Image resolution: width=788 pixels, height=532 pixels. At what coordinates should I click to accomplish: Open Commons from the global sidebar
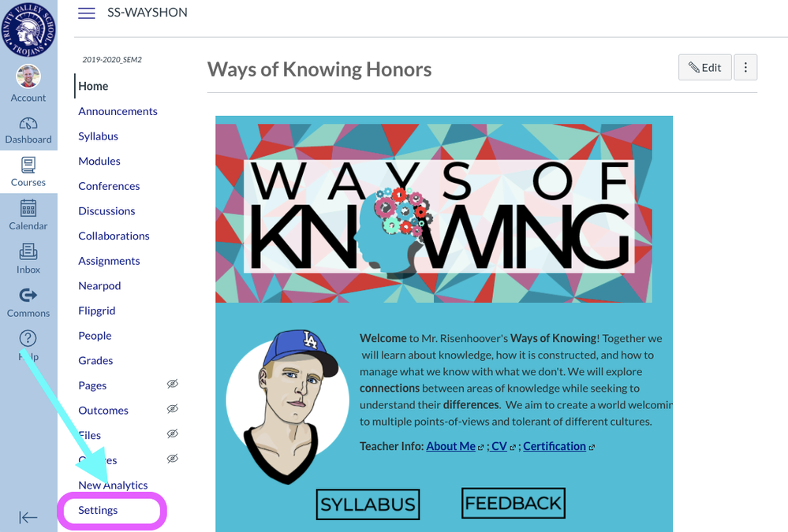coord(28,296)
